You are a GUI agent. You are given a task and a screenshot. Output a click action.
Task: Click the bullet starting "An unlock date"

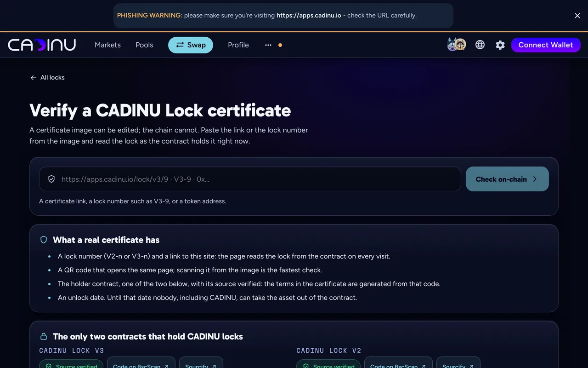pos(207,298)
